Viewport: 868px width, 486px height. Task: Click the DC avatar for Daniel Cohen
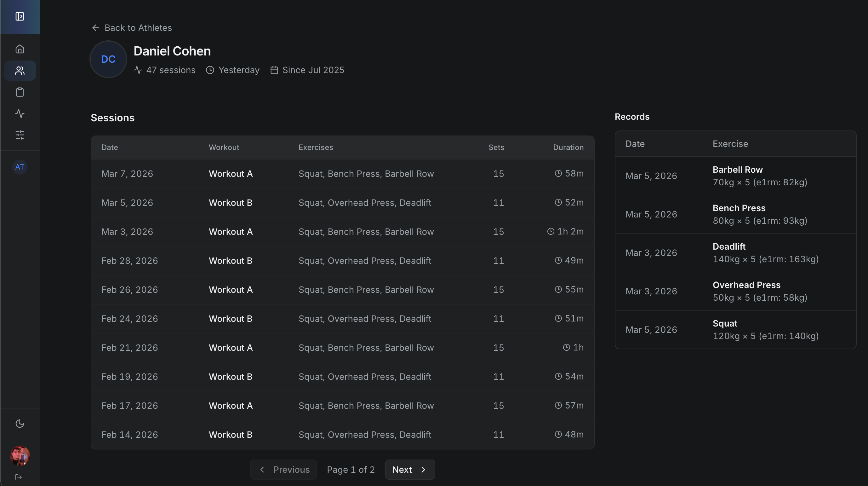point(107,59)
